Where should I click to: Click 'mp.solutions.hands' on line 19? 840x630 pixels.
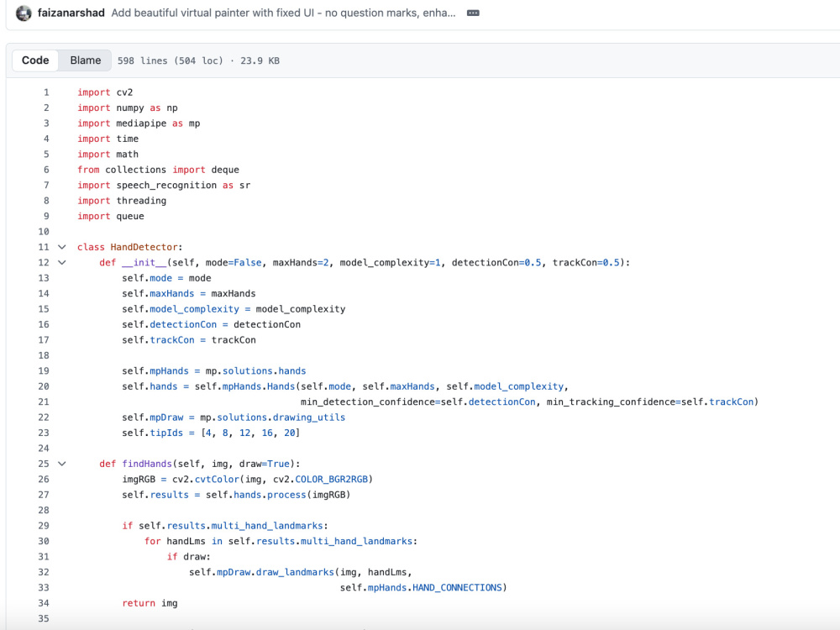[256, 370]
